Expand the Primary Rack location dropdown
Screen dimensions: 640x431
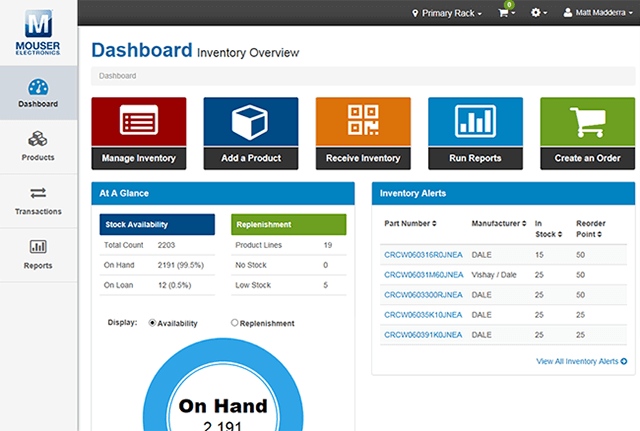[x=446, y=13]
